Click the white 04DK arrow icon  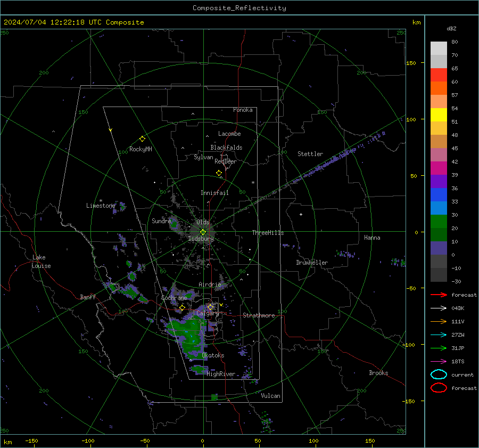439,308
